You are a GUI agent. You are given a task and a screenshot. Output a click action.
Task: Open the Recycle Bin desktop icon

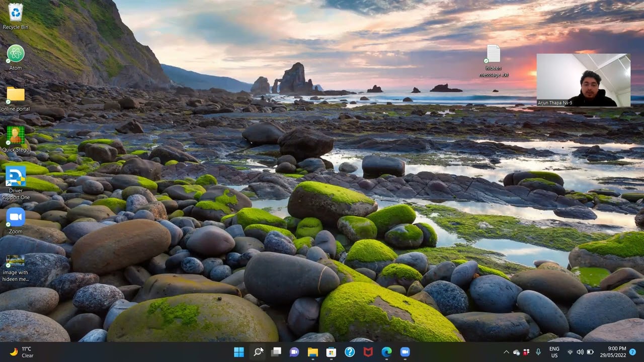tap(16, 13)
